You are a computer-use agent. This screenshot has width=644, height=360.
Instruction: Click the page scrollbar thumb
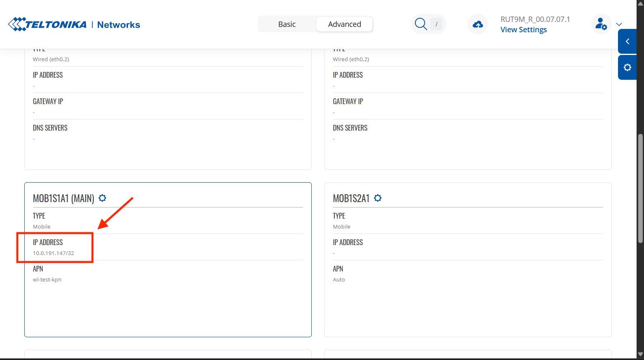click(640, 188)
